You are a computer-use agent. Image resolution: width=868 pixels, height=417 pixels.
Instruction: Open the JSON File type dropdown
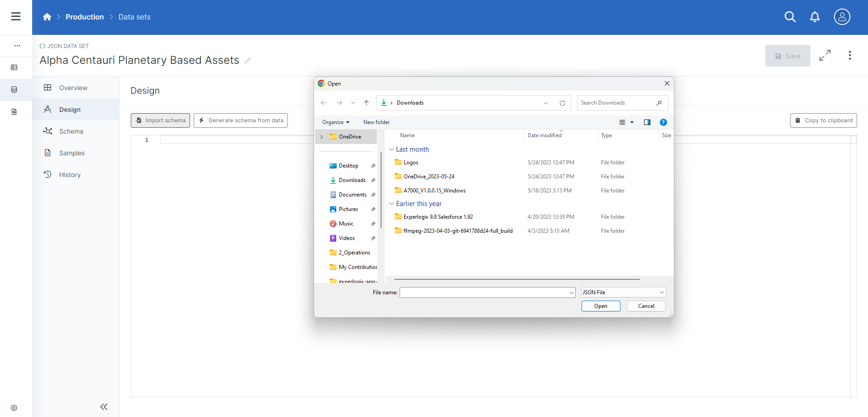click(x=623, y=292)
